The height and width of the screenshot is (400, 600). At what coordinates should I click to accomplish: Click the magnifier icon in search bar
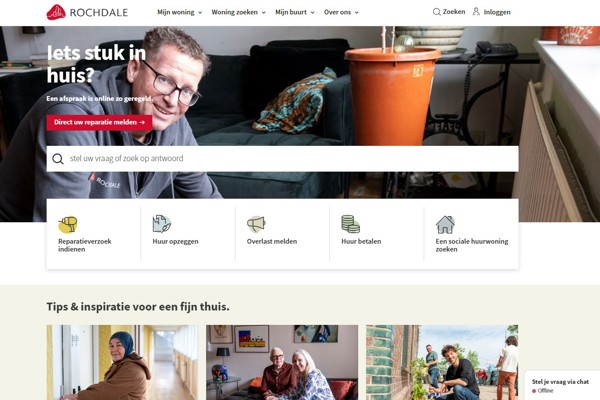[58, 158]
